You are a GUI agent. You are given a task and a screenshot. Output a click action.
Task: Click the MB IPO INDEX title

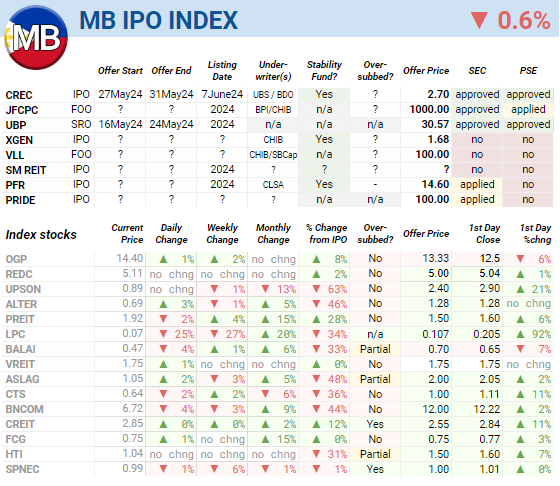[x=158, y=20]
